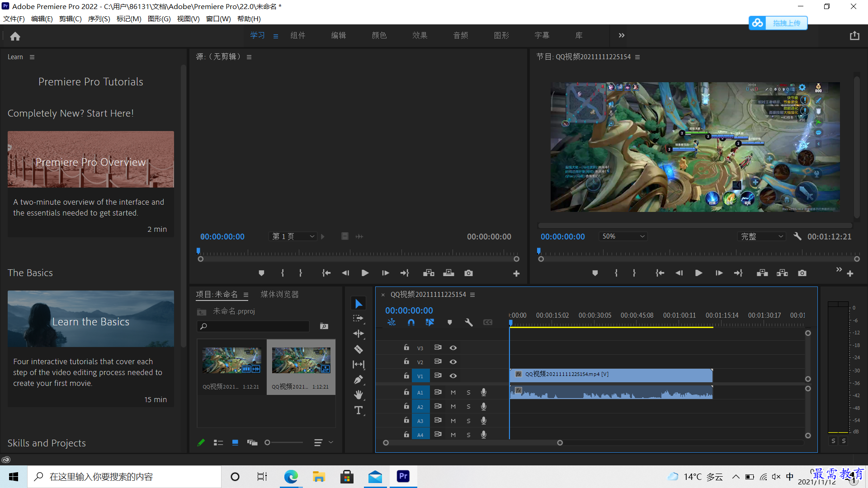Click the 拖拽上传 upload button
Screen dimensions: 868x488
pyautogui.click(x=778, y=23)
